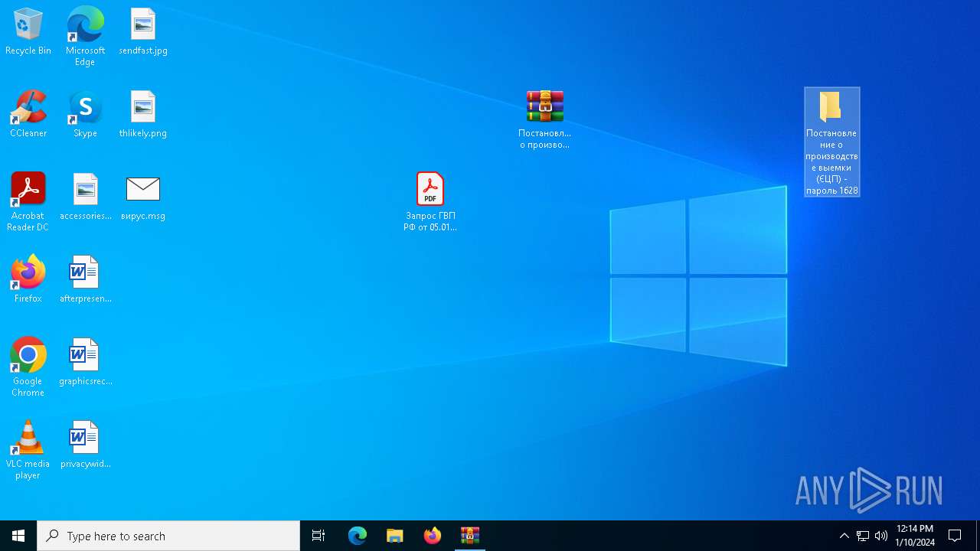
Task: Select the VLC media player shortcut
Action: (28, 450)
